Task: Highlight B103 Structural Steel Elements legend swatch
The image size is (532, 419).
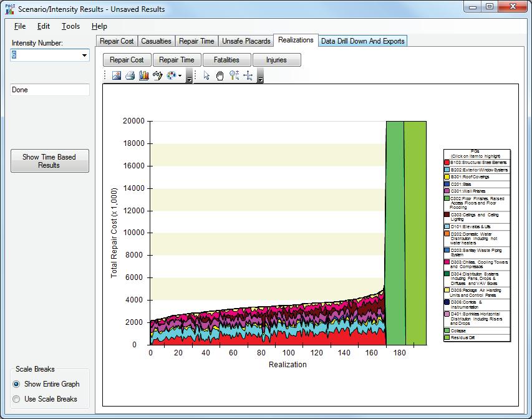Action: tap(447, 163)
